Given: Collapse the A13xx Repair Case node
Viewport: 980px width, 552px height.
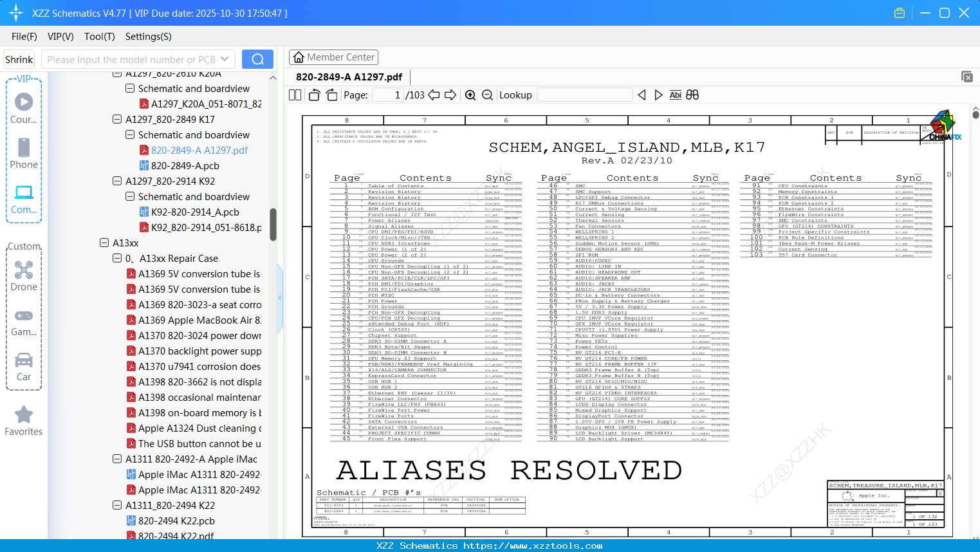Looking at the screenshot, I should point(117,258).
